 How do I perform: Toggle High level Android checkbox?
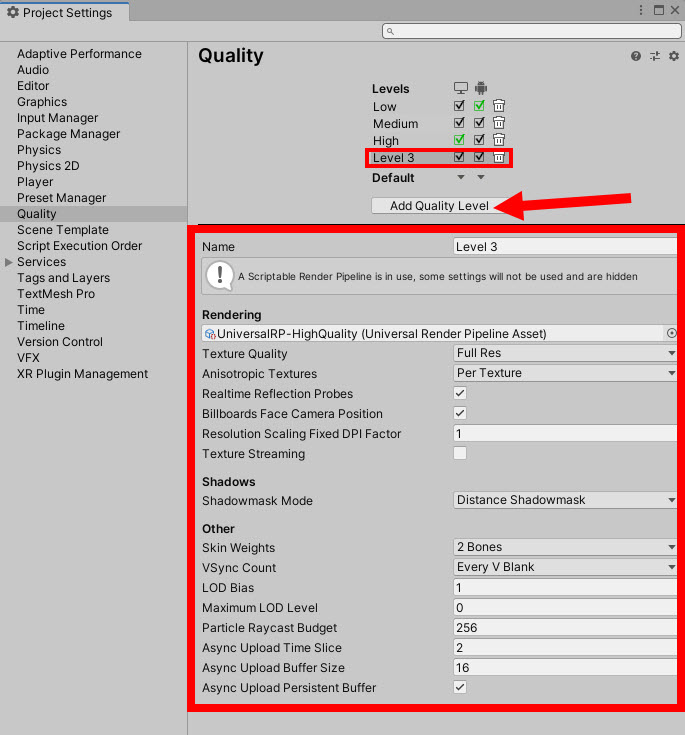[479, 140]
